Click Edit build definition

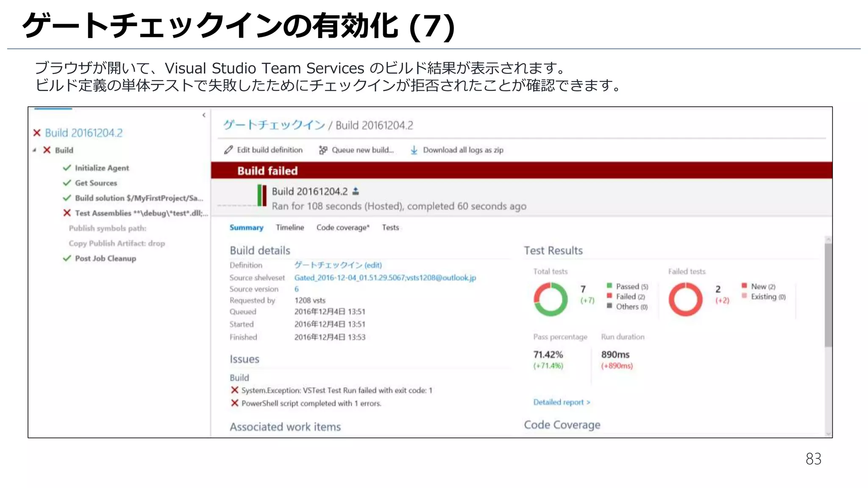point(270,150)
